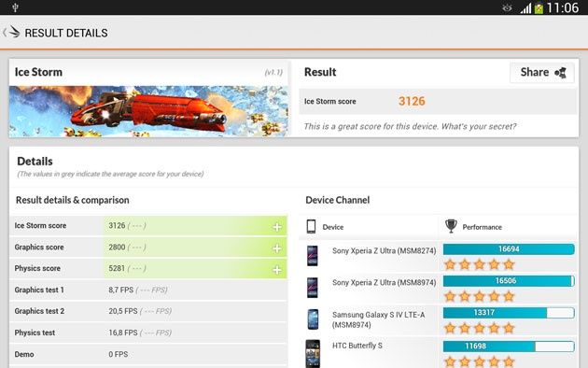Click the great score message text
Screen dimensions: 588x368
click(410, 126)
